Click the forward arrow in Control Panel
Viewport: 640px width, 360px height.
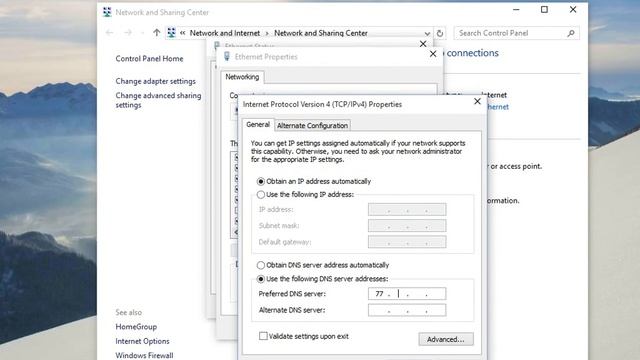click(x=128, y=33)
